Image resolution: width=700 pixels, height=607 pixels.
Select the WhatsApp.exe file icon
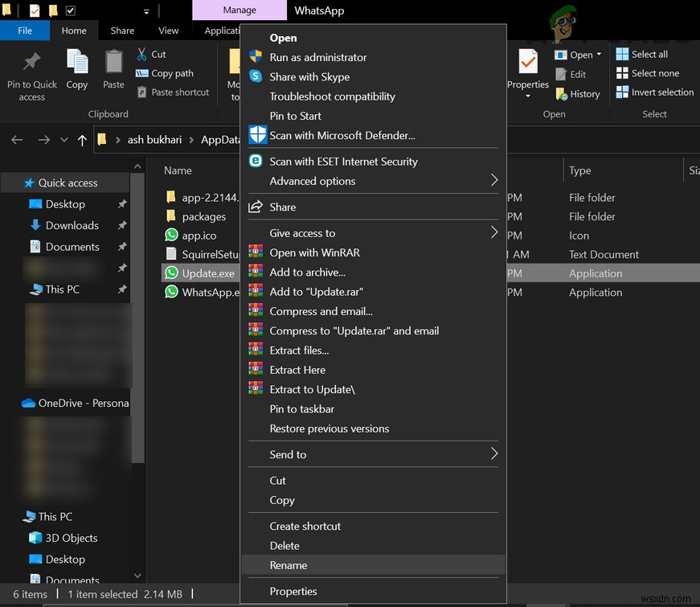[171, 292]
